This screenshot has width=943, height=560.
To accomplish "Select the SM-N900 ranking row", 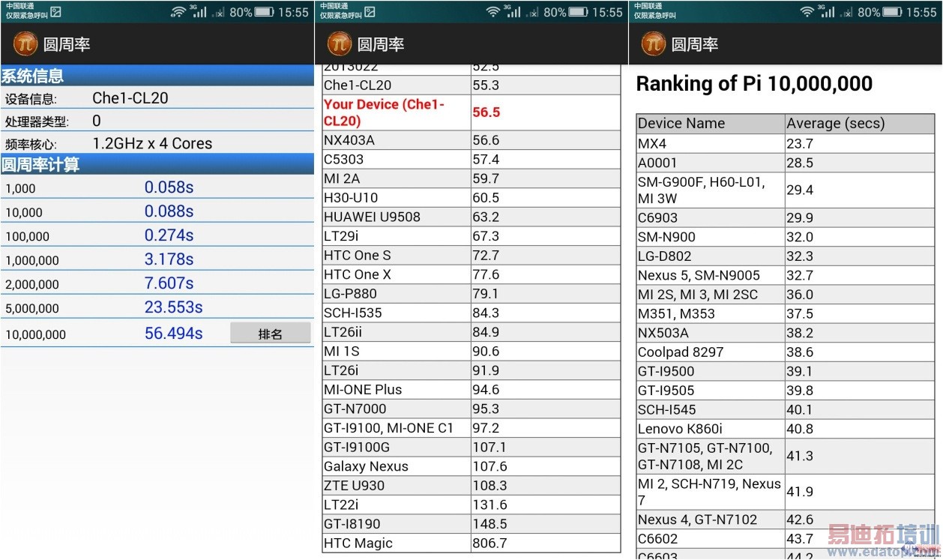I will click(x=786, y=237).
